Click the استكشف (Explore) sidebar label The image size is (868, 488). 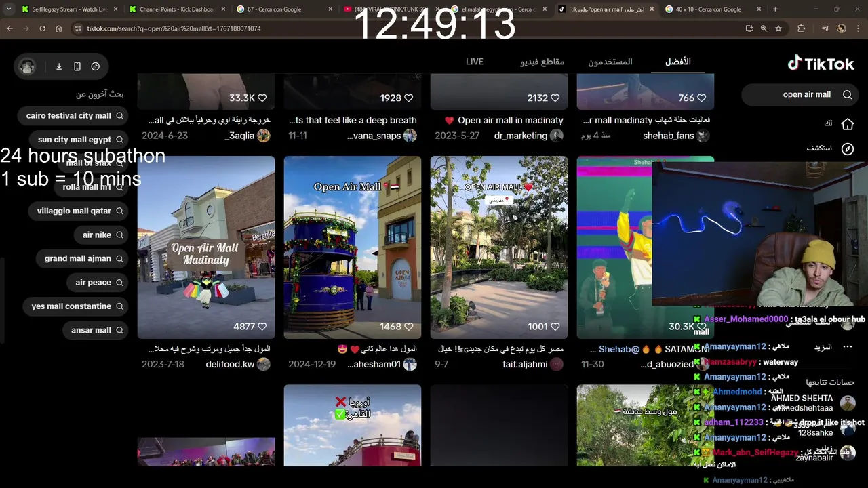[820, 148]
